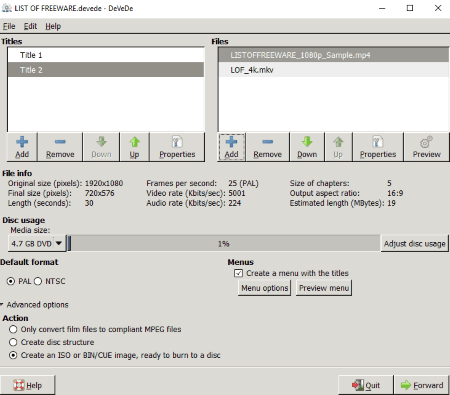Click final size value 720x576
The width and height of the screenshot is (450, 395).
[x=99, y=193]
